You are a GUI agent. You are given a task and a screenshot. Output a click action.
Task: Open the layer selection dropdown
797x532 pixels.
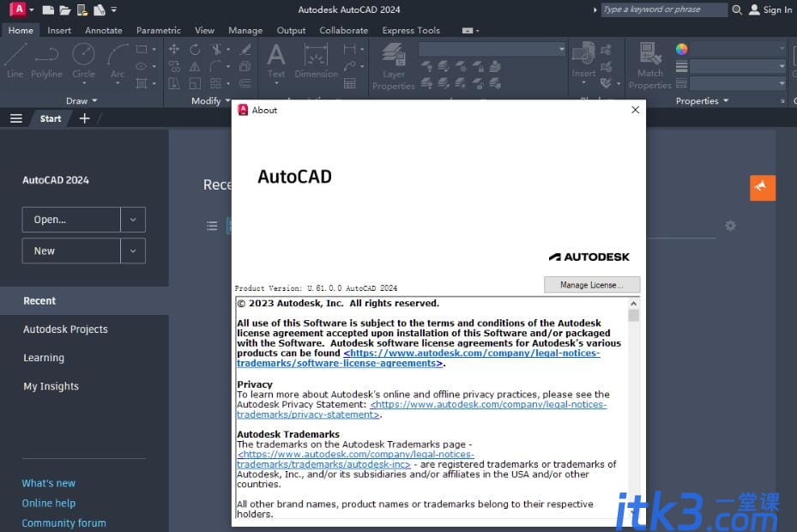coord(492,49)
